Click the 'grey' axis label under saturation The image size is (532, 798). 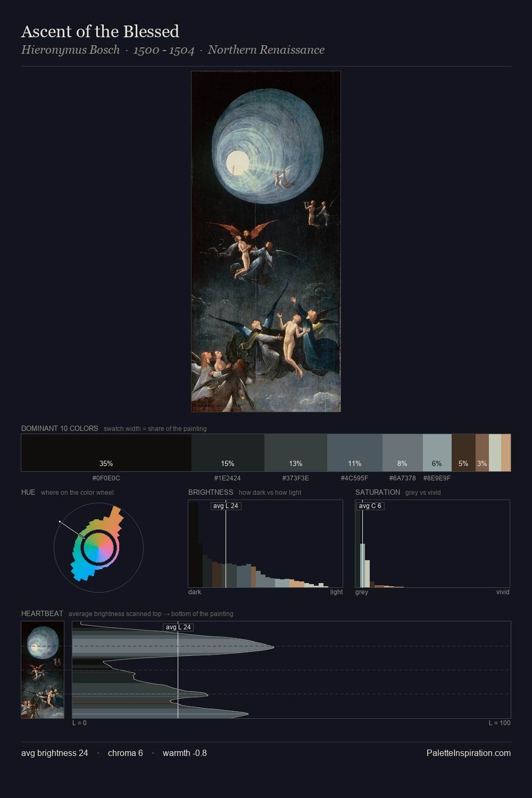coord(362,592)
